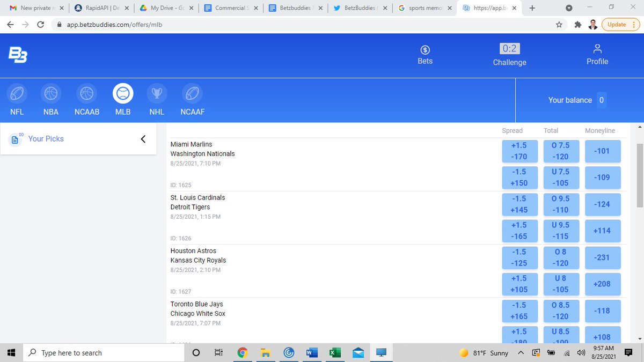Open the Profile person icon
The image size is (644, 362).
(597, 49)
